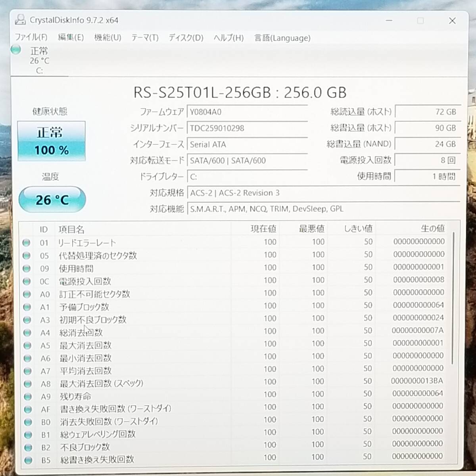Click power on count value 8 回
This screenshot has height=476, width=476.
pos(427,160)
